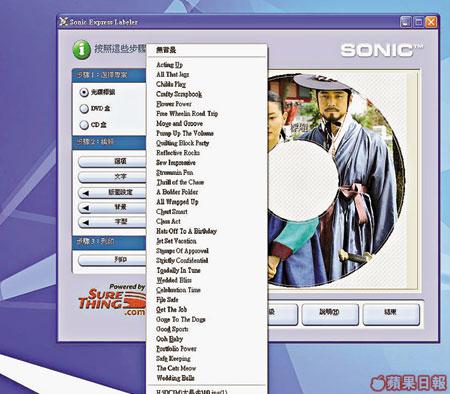Click the step 2 button directly above 文字
This screenshot has width=450, height=394.
pyautogui.click(x=112, y=162)
